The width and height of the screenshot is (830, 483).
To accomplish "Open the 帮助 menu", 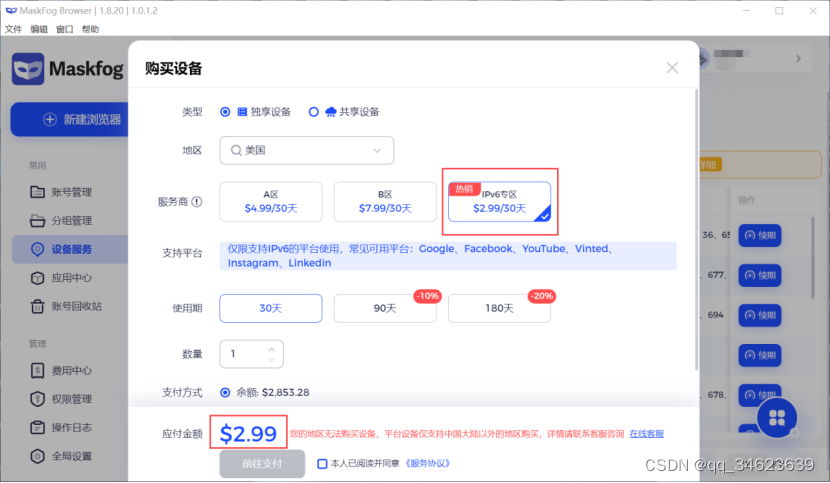I will click(91, 29).
